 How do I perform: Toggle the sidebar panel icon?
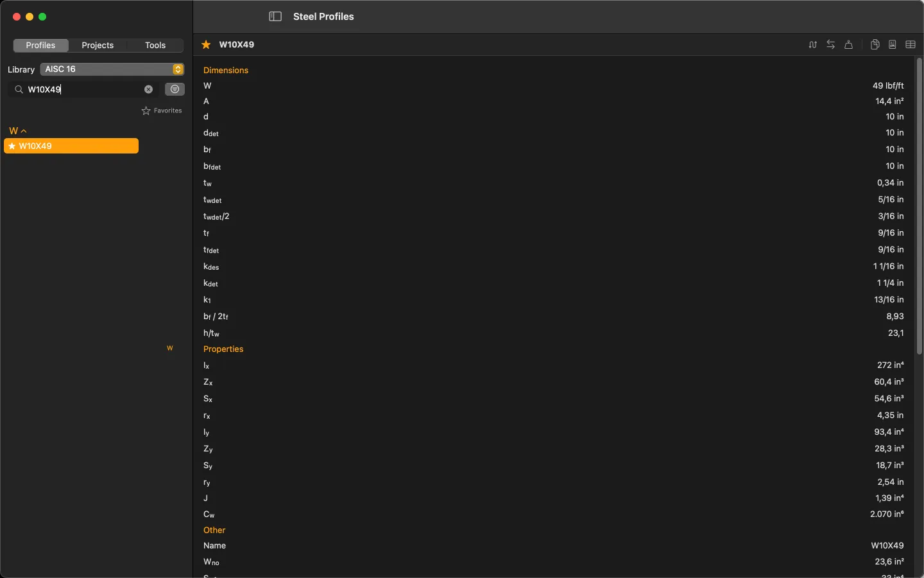pyautogui.click(x=275, y=17)
